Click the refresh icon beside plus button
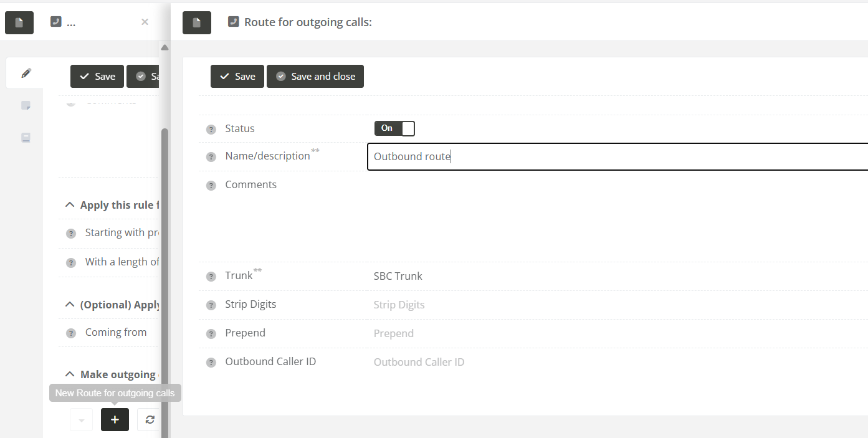This screenshot has width=868, height=438. [x=150, y=420]
